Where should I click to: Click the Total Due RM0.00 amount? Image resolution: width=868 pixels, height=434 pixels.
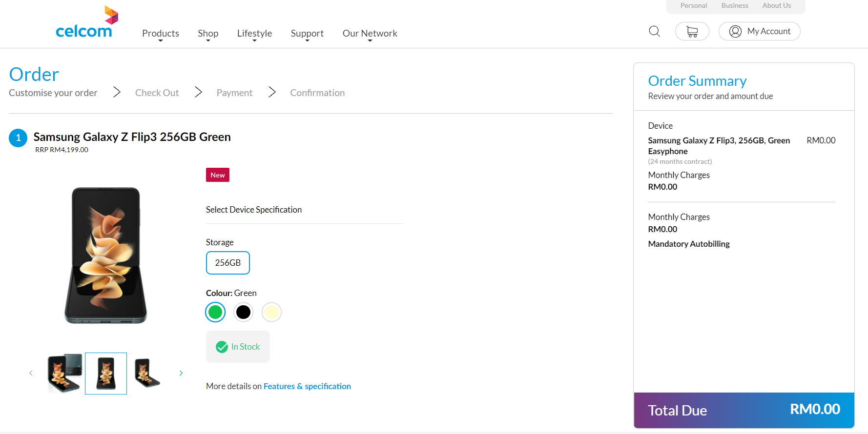815,409
